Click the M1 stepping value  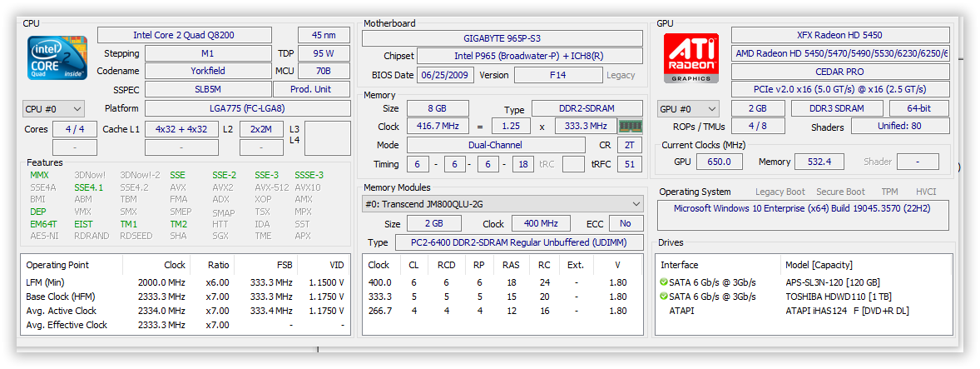click(x=208, y=53)
